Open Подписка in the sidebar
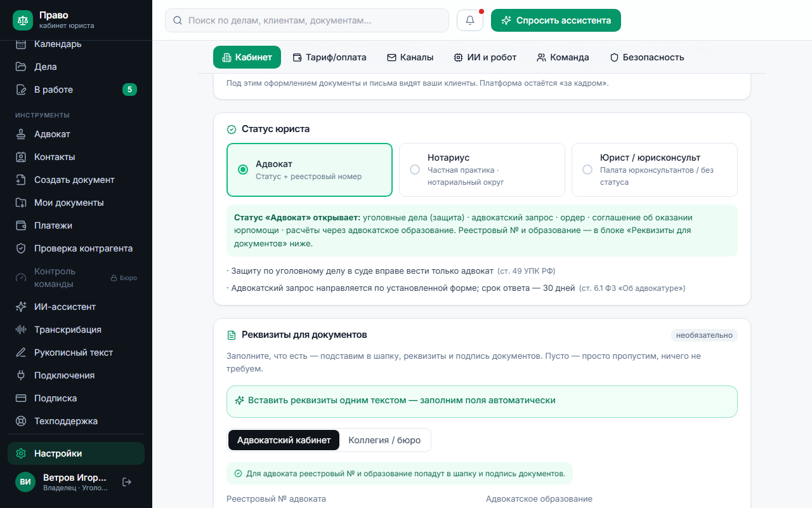Viewport: 812px width, 508px height. (x=76, y=398)
